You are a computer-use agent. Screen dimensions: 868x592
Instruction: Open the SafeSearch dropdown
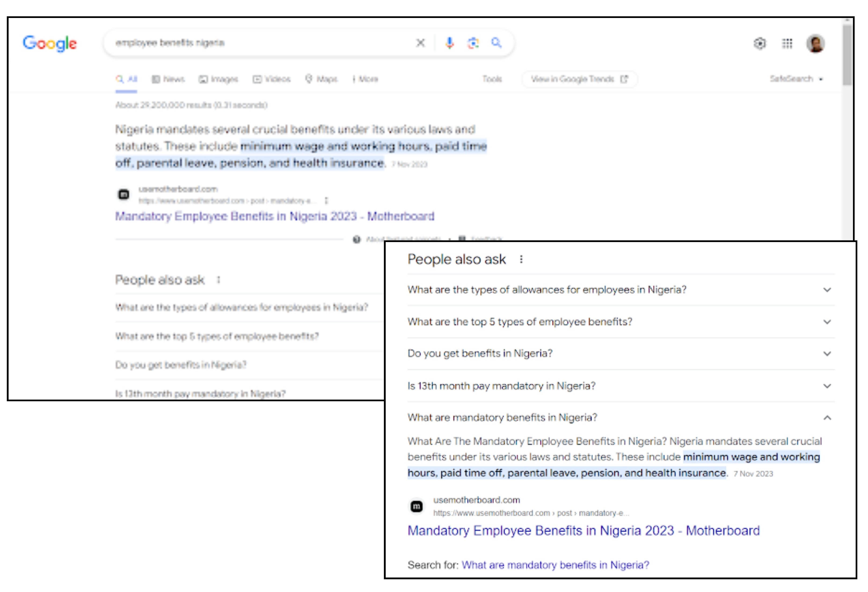point(796,79)
